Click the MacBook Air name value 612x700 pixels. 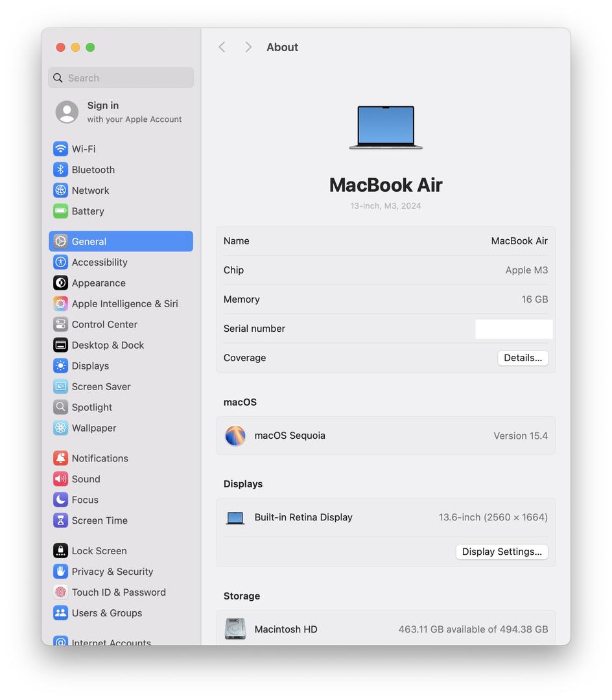(519, 241)
